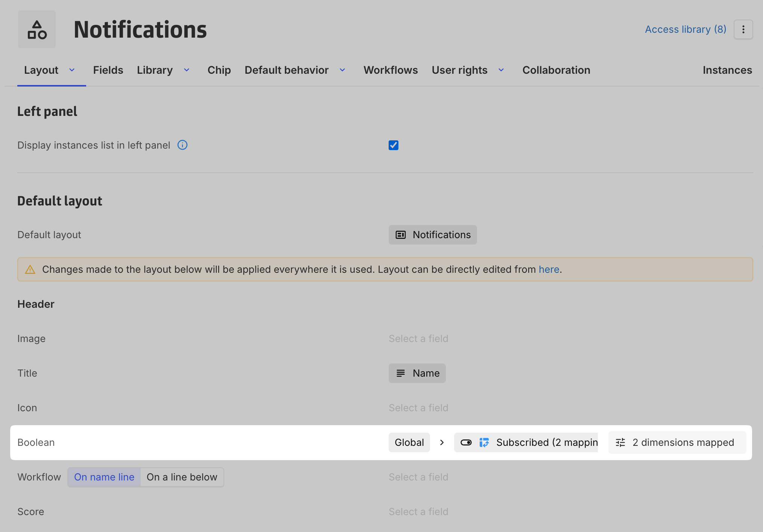
Task: Open Access library (8) link
Action: pos(685,30)
